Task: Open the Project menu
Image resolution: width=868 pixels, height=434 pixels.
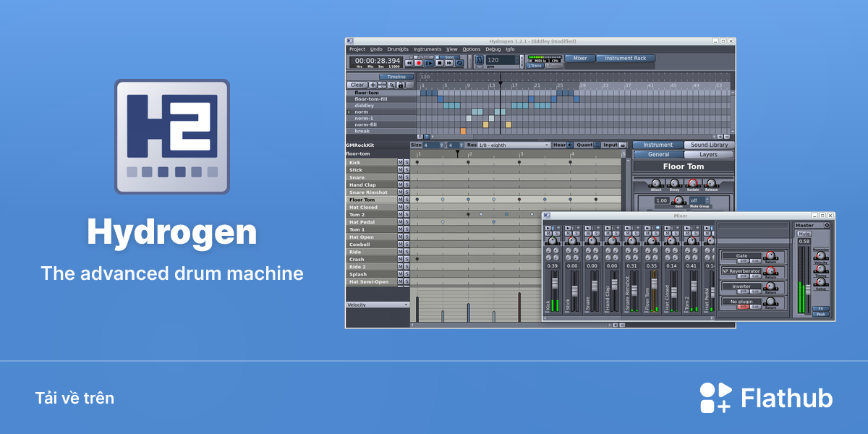Action: point(357,49)
